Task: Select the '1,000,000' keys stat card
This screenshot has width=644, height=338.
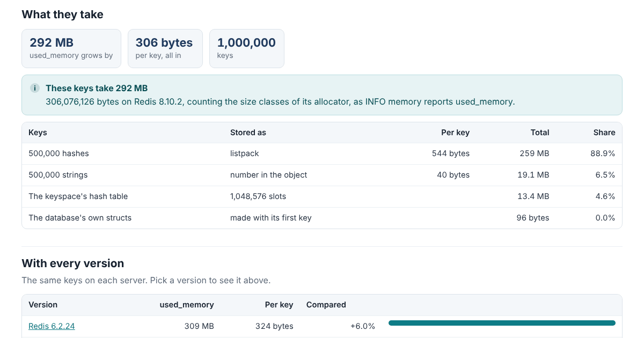Action: (247, 48)
